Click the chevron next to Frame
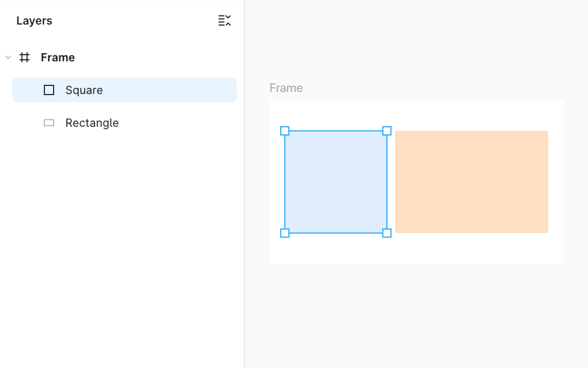This screenshot has width=588, height=368. [x=8, y=57]
